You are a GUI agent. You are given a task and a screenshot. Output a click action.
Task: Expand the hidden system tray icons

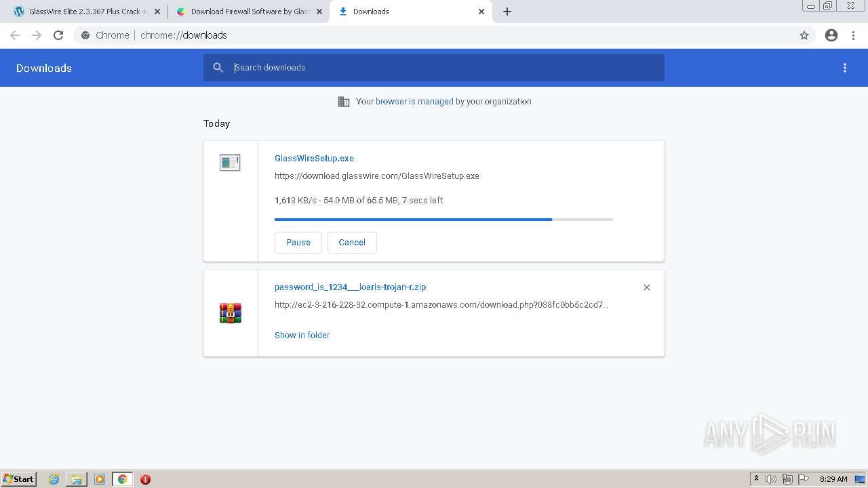point(756,479)
